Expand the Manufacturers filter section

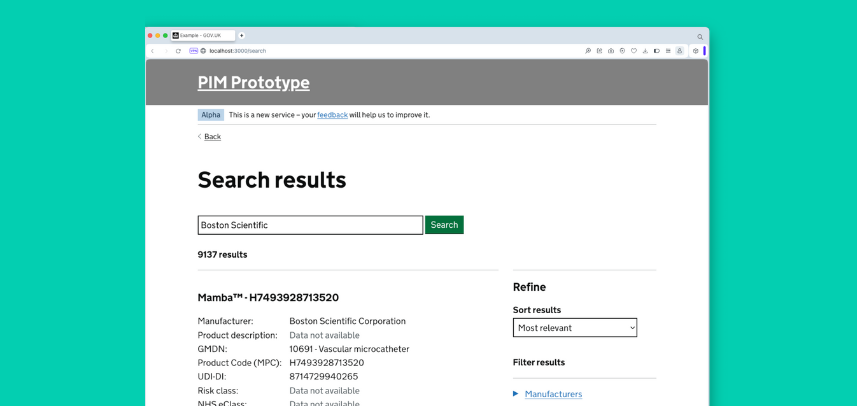tap(553, 394)
